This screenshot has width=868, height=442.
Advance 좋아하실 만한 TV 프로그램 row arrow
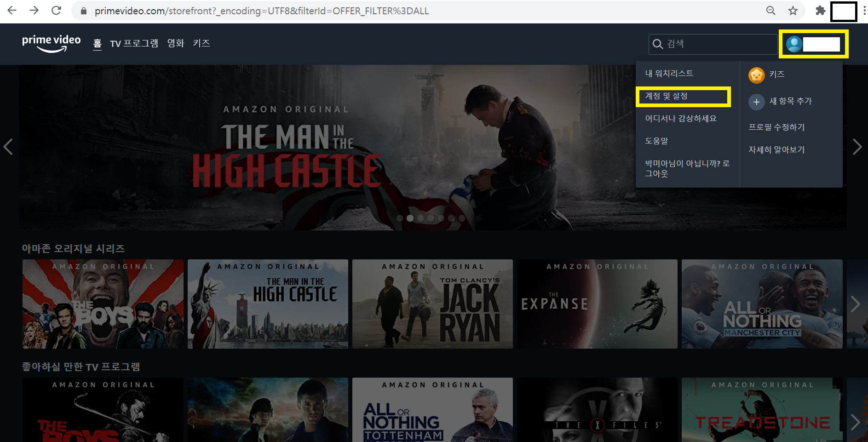coord(856,422)
